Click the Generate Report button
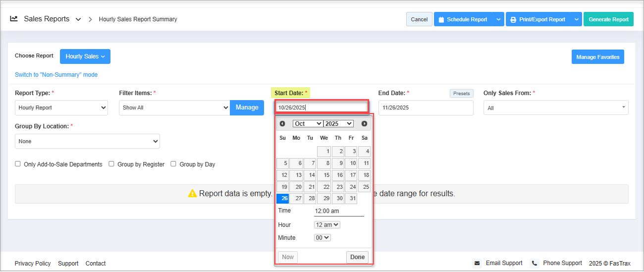Image resolution: width=644 pixels, height=272 pixels. click(608, 19)
